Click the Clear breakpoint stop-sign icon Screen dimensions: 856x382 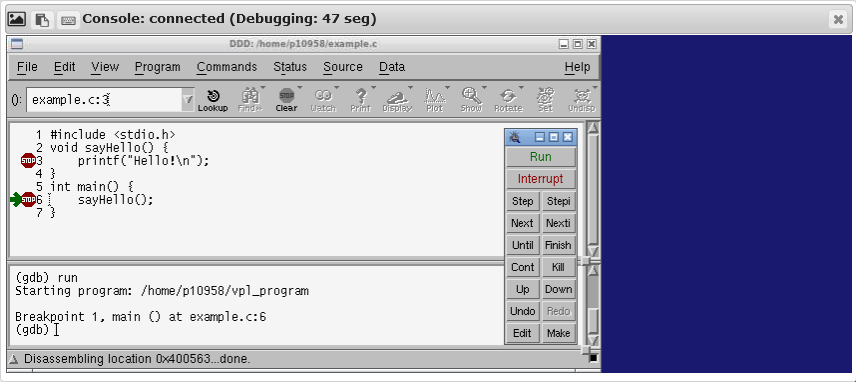coord(286,100)
